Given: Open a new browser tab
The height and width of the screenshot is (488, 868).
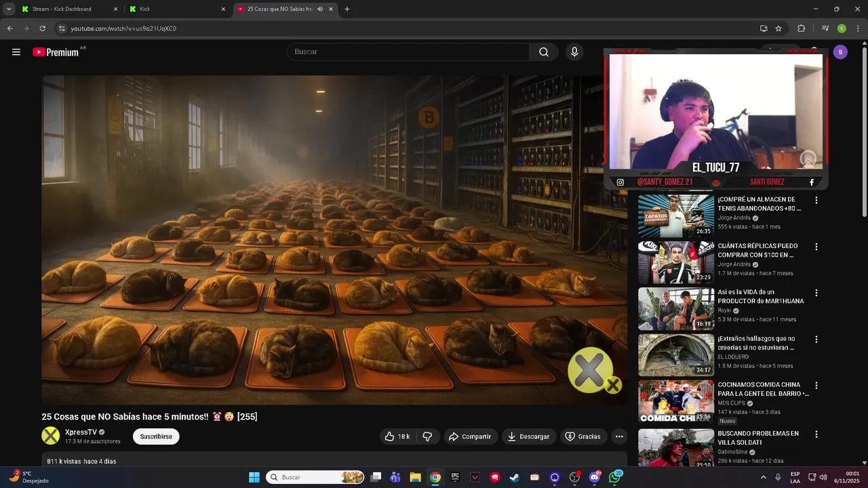Looking at the screenshot, I should [347, 9].
